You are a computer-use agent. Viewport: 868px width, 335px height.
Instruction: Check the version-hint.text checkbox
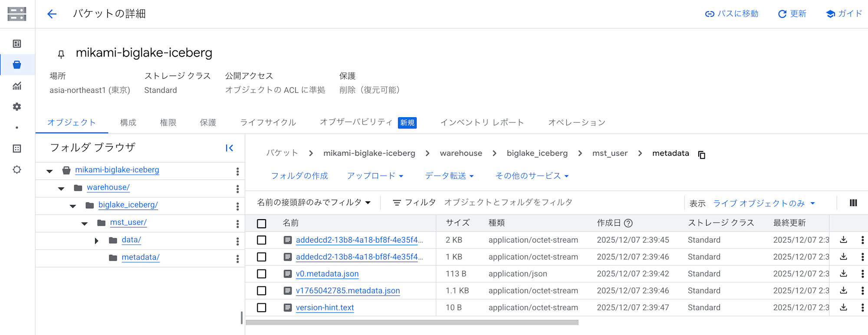(261, 308)
